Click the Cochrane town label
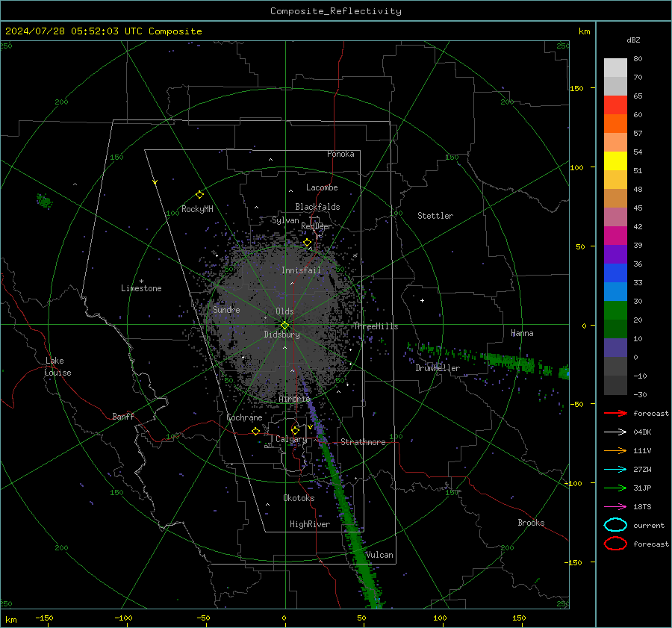Image resolution: width=672 pixels, height=628 pixels. coord(244,417)
